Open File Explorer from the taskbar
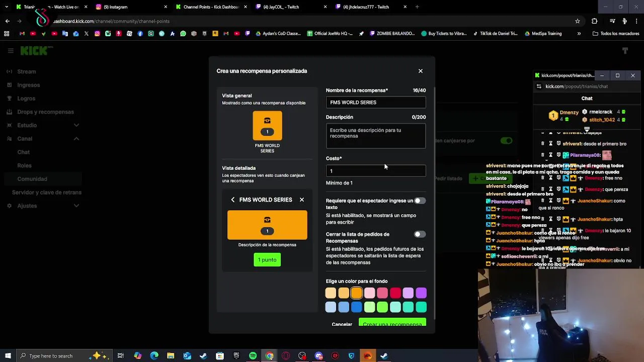 tap(171, 356)
